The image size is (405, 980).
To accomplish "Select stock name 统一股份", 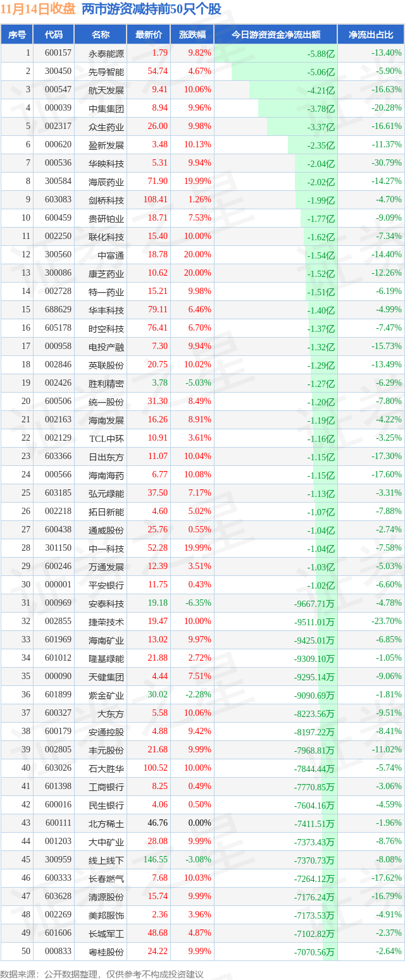I will click(106, 401).
